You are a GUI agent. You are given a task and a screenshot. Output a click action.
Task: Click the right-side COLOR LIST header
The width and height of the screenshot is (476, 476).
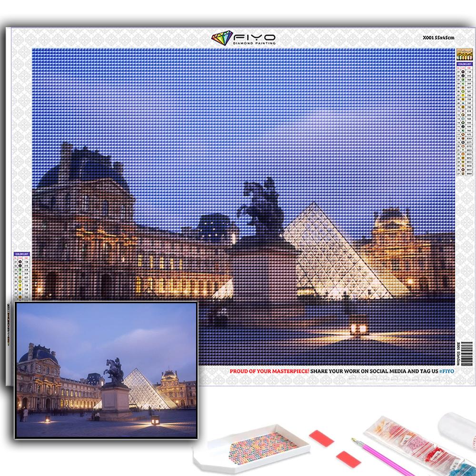464,64
